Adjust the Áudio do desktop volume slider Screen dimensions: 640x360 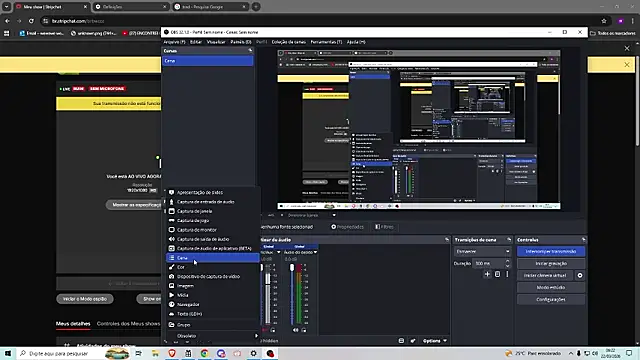click(x=292, y=267)
